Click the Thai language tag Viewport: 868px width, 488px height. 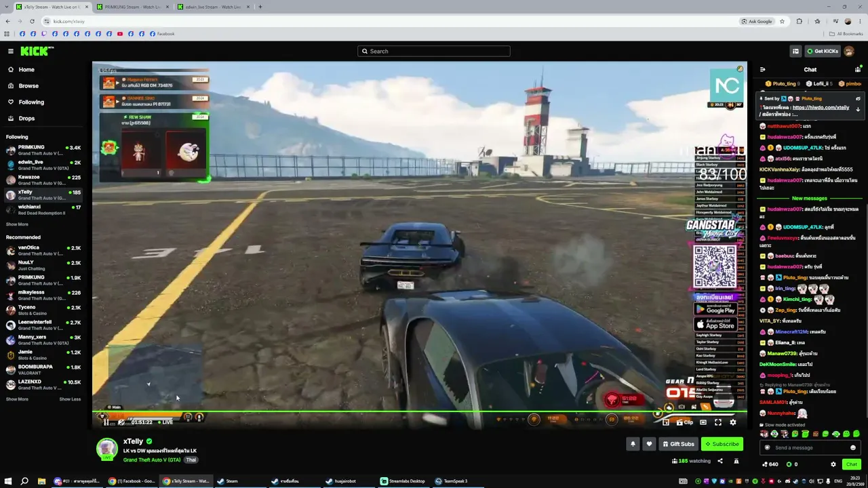(x=191, y=460)
